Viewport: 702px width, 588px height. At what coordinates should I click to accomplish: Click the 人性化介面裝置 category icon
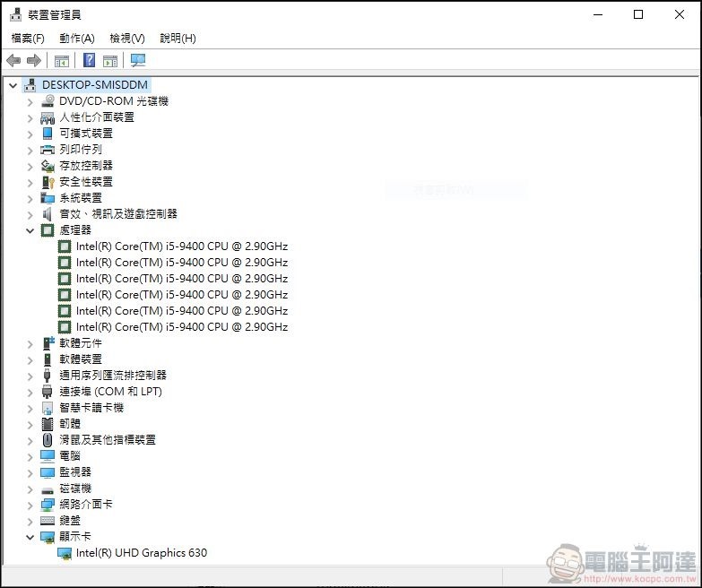tap(48, 117)
